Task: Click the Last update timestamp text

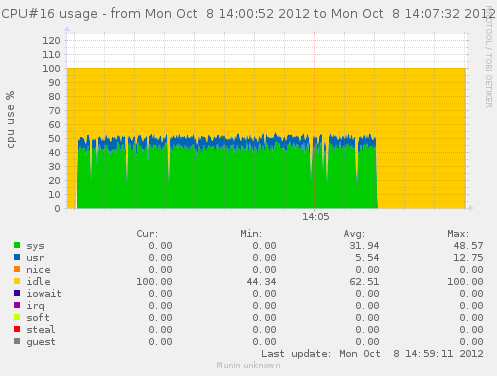Action: [372, 354]
